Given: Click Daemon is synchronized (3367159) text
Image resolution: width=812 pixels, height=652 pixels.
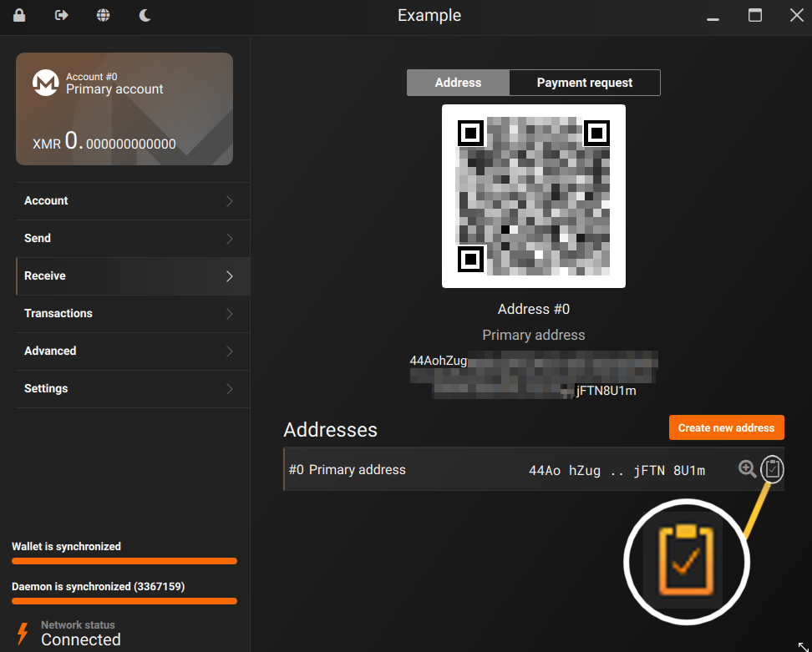Looking at the screenshot, I should (99, 587).
